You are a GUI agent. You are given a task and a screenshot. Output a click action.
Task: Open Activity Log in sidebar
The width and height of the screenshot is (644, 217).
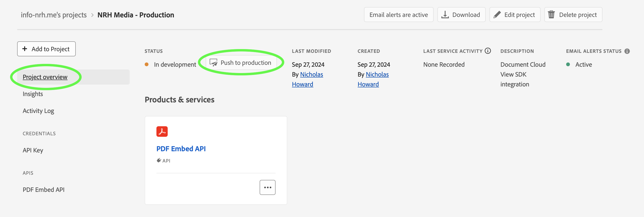[38, 111]
